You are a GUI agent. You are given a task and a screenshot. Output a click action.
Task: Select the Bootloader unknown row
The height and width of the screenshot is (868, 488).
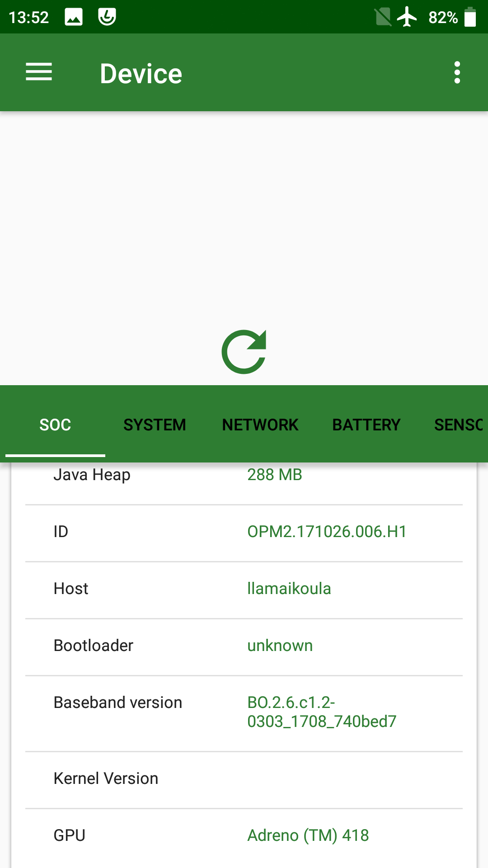coord(244,646)
